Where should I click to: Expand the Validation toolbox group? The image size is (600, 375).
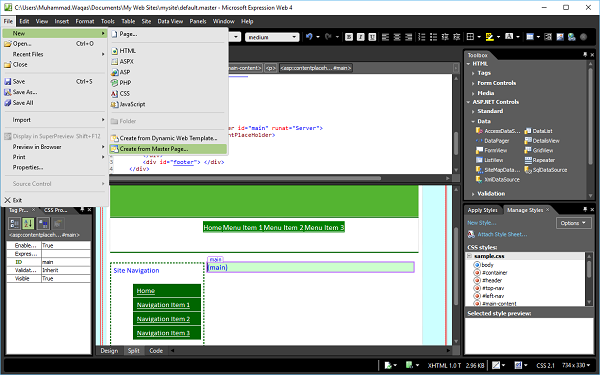(x=473, y=194)
